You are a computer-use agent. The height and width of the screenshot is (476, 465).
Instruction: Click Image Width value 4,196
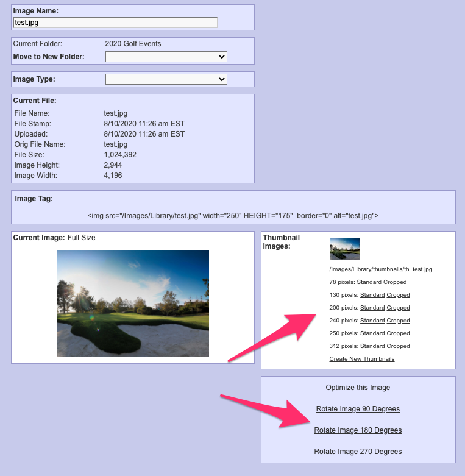point(113,176)
